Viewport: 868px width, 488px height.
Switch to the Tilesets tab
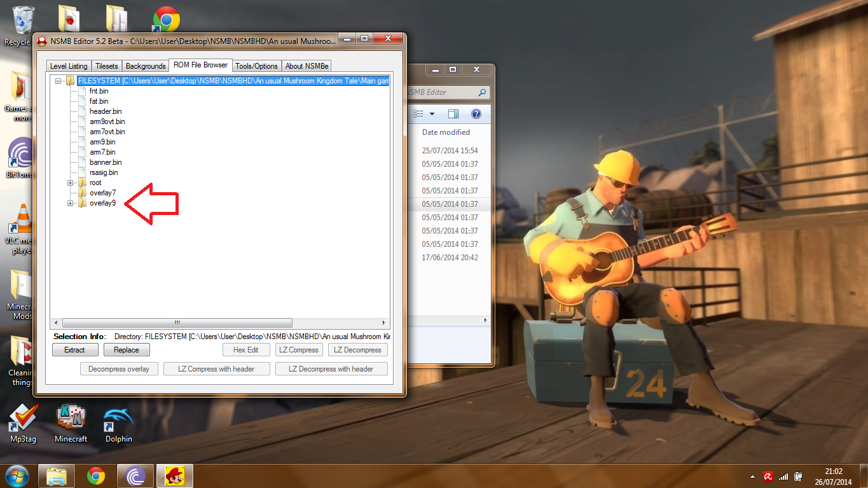pyautogui.click(x=107, y=66)
